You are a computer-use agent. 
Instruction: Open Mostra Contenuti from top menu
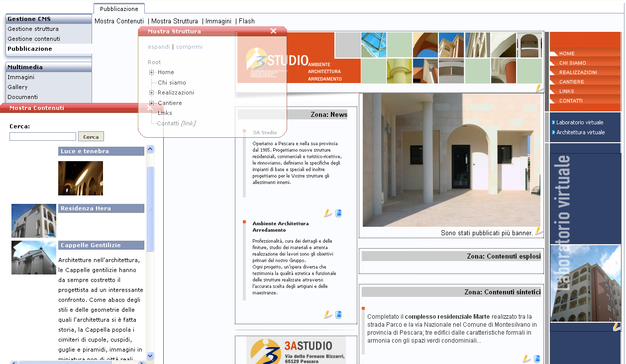(119, 21)
